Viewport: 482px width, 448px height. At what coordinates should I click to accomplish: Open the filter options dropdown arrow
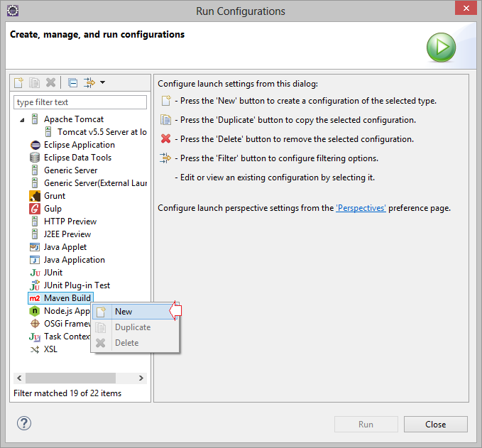click(103, 82)
